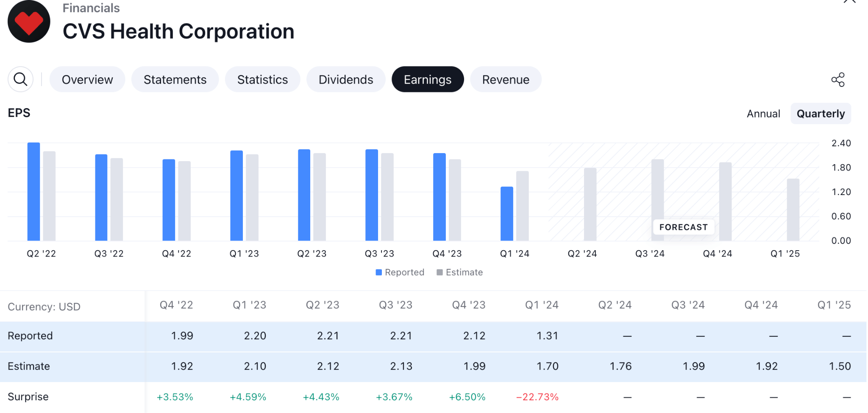The width and height of the screenshot is (868, 413).
Task: Click the FORECAST label on chart
Action: pos(683,227)
